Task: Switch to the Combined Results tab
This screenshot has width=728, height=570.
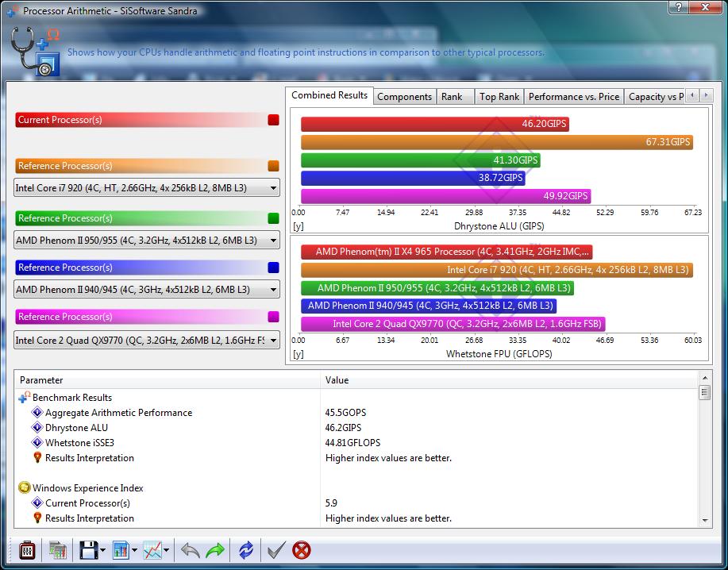Action: 329,95
